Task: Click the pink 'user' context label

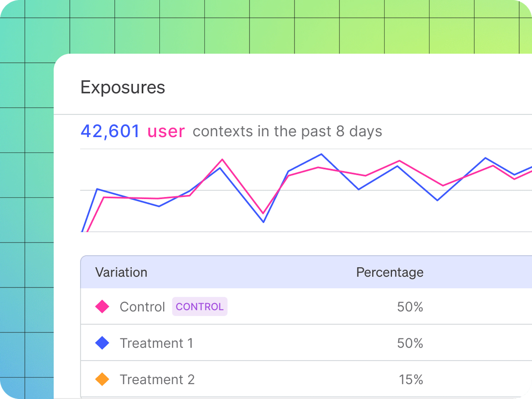Action: pos(166,132)
